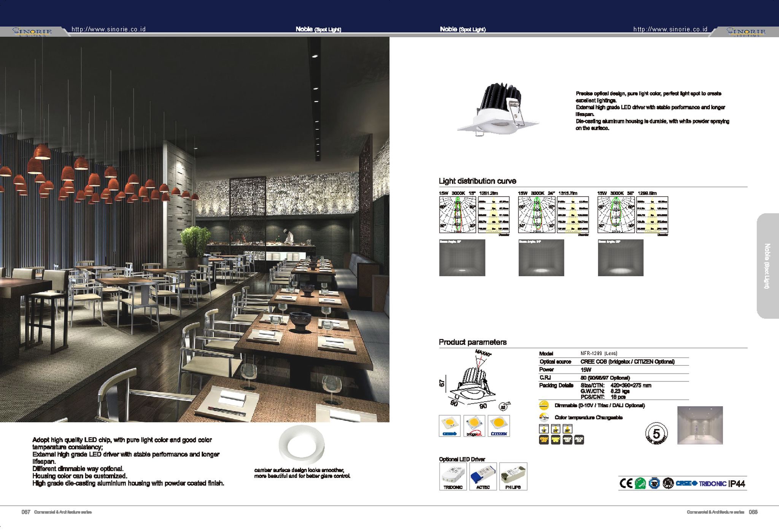This screenshot has width=779, height=532.
Task: Click the yellow Dimmable icon
Action: 544,405
